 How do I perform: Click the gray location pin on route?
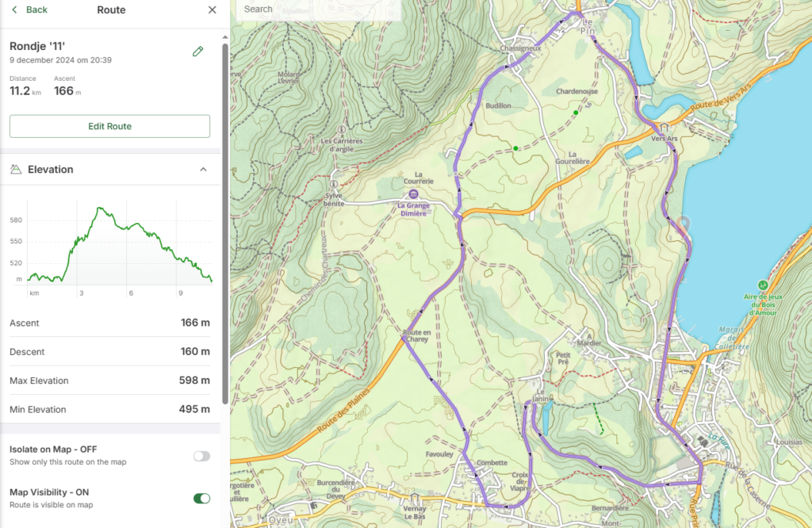684,224
